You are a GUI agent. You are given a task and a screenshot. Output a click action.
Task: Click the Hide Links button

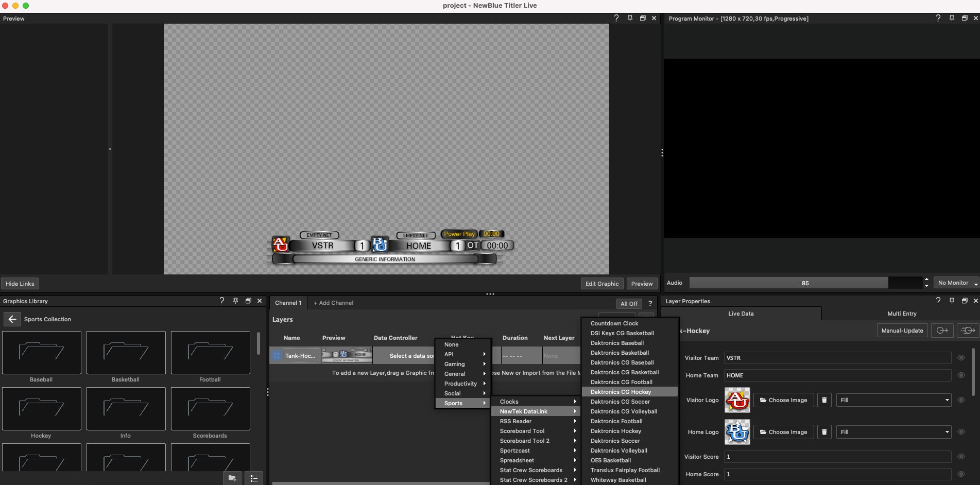[x=20, y=284]
